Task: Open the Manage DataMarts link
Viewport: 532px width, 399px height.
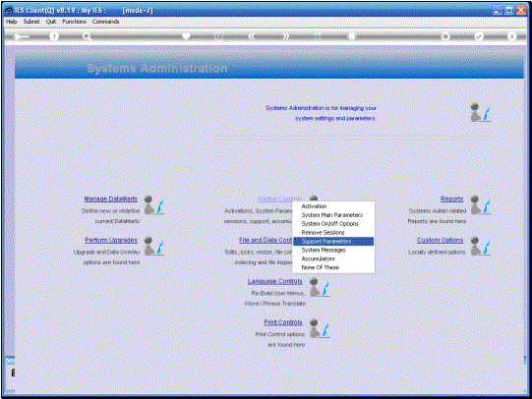Action: pos(110,199)
